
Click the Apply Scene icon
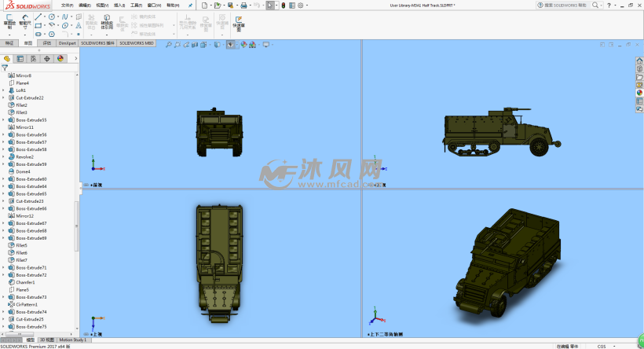(x=253, y=44)
